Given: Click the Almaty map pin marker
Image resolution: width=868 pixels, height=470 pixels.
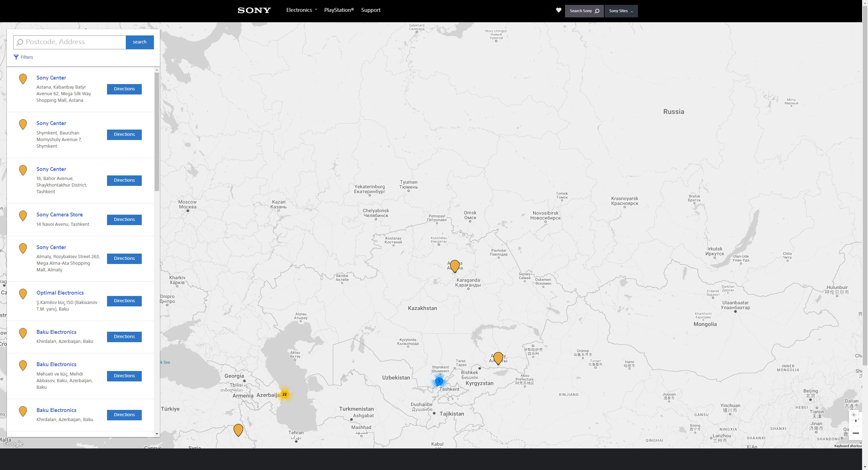Looking at the screenshot, I should click(x=498, y=357).
